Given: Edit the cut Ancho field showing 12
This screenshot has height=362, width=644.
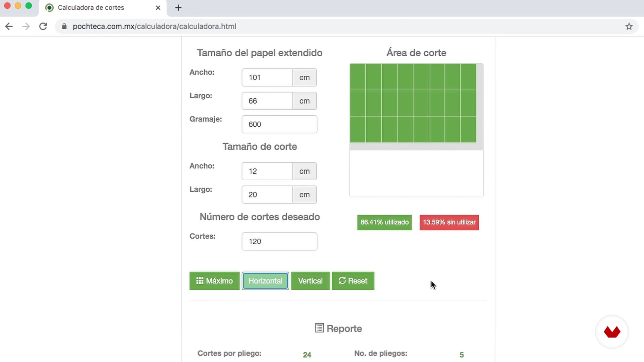Looking at the screenshot, I should click(x=267, y=171).
